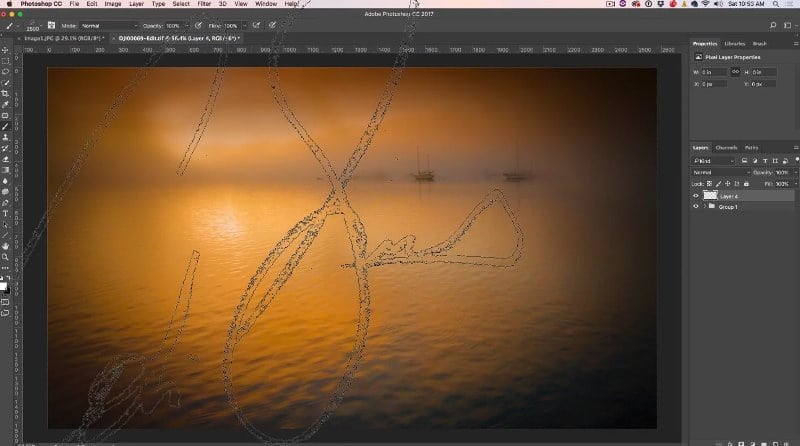Select the Type tool
This screenshot has height=446, width=800.
tap(5, 213)
